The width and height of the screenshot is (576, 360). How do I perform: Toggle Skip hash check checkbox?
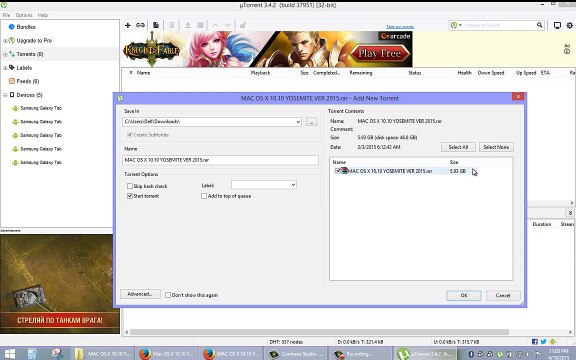130,186
